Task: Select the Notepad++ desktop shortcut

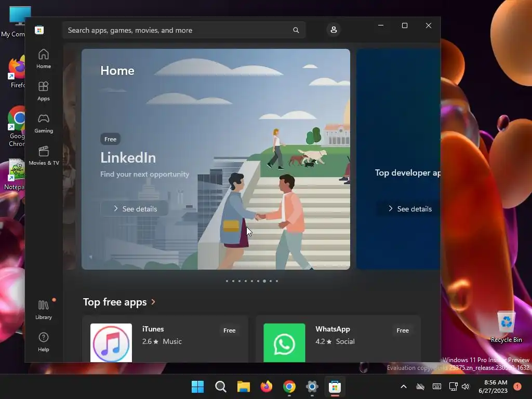Action: point(15,175)
